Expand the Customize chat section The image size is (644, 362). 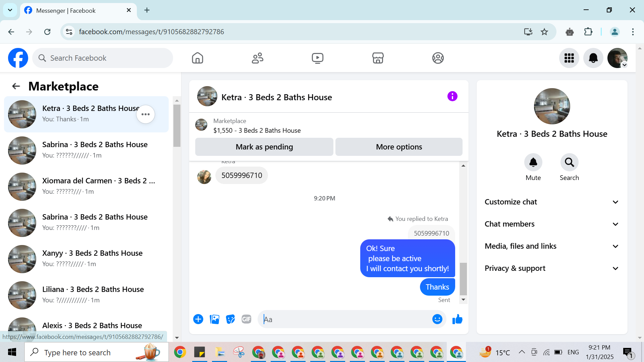click(552, 202)
